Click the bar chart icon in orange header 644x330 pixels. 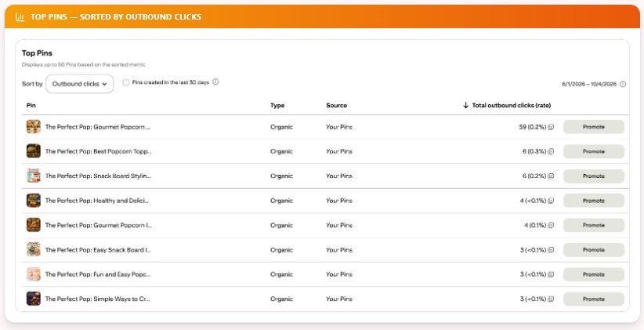[20, 16]
